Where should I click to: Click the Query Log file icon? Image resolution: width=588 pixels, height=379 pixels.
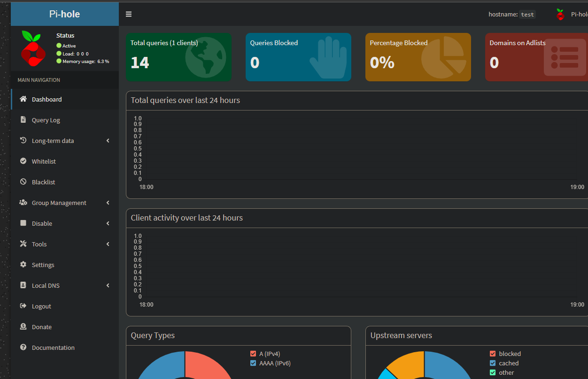pyautogui.click(x=23, y=120)
